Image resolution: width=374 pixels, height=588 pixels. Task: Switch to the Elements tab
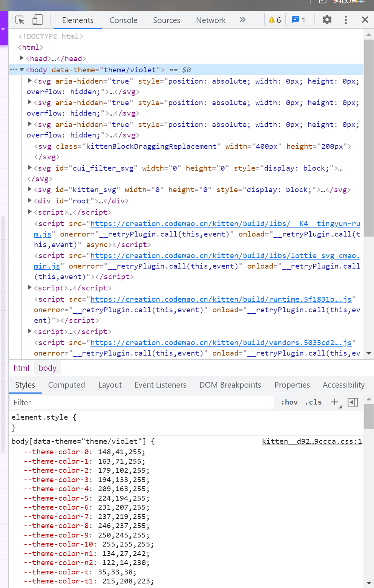(78, 20)
